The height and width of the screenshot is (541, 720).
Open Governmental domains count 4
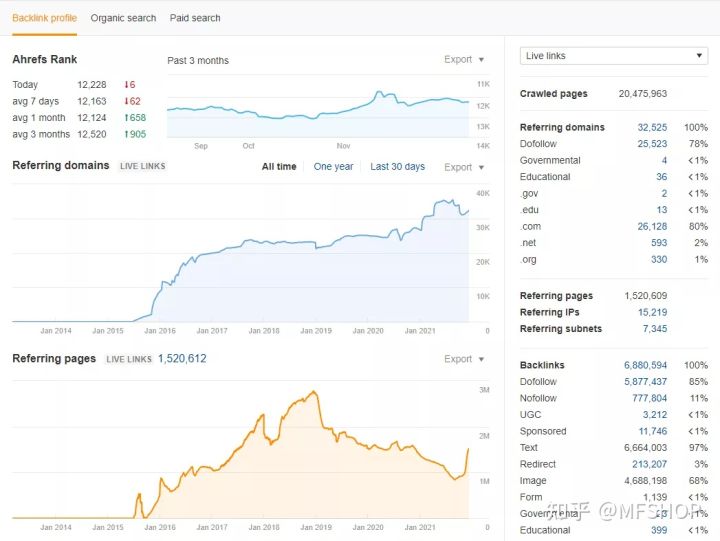point(664,161)
